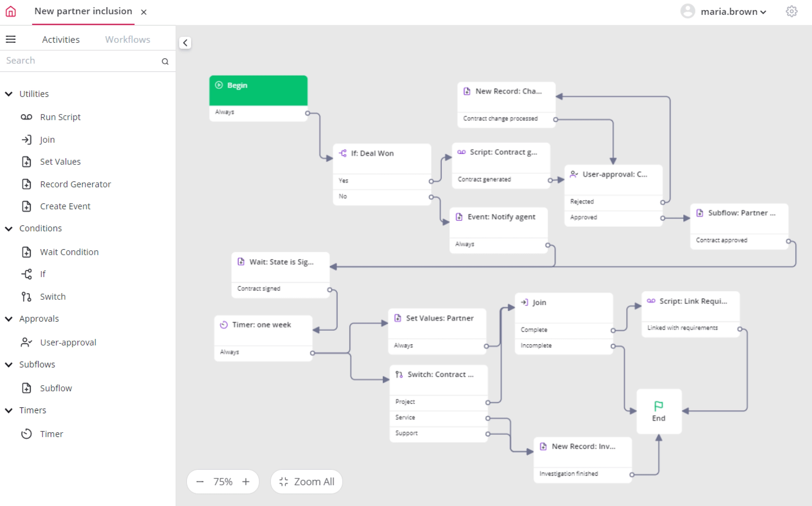812x506 pixels.
Task: Select the Set Values icon
Action: click(x=27, y=162)
